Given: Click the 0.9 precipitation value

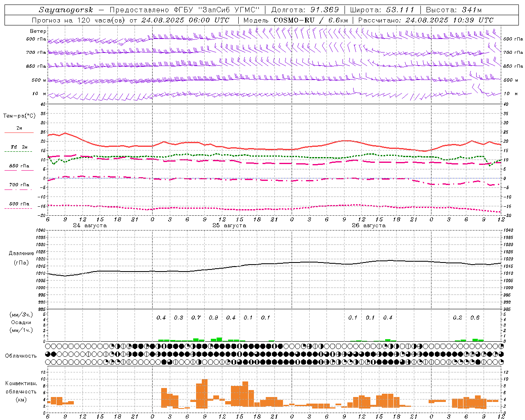Looking at the screenshot, I should (213, 318).
